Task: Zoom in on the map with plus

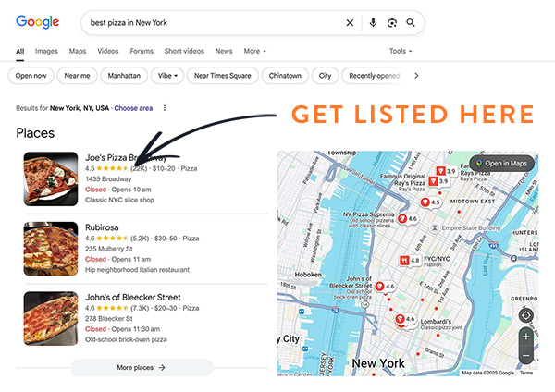Action: point(526,337)
